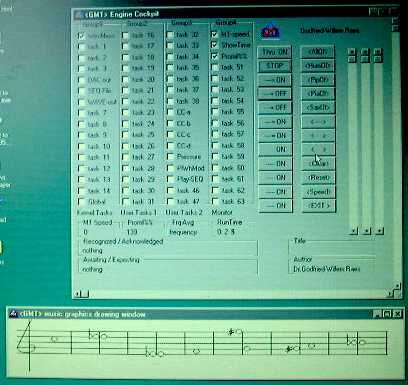Viewport: 408px width, 385px height.
Task: Enable the Global checkbox in Kernel Tasks
Action: [81, 202]
